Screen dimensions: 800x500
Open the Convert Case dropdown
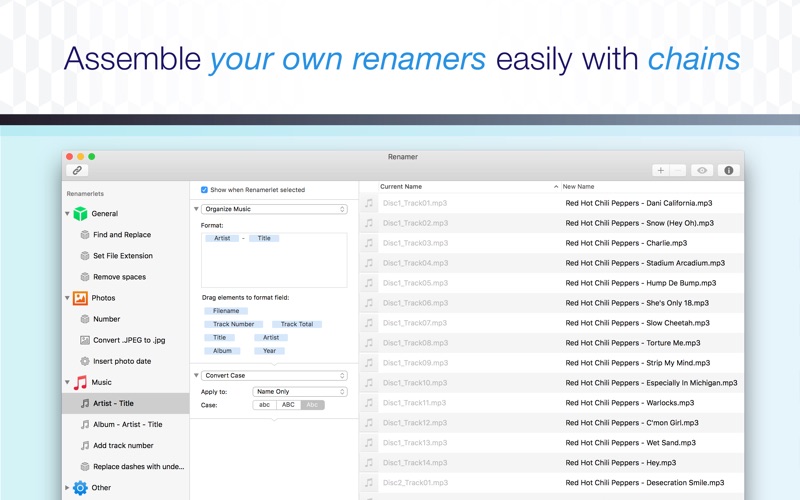274,376
